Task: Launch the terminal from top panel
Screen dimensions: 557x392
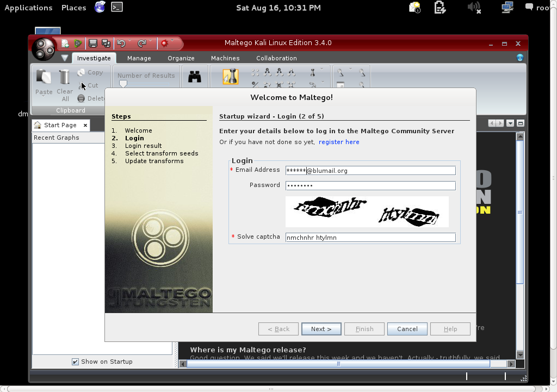Action: coord(117,7)
